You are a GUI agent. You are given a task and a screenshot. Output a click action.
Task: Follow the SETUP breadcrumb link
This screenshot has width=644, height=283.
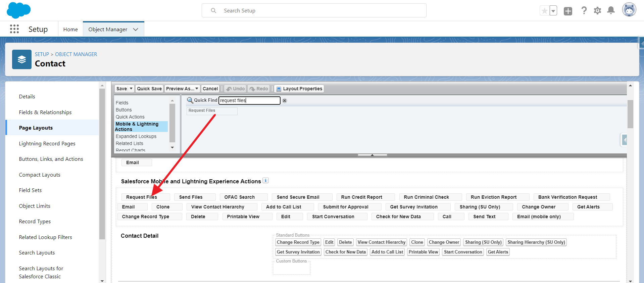pyautogui.click(x=42, y=54)
